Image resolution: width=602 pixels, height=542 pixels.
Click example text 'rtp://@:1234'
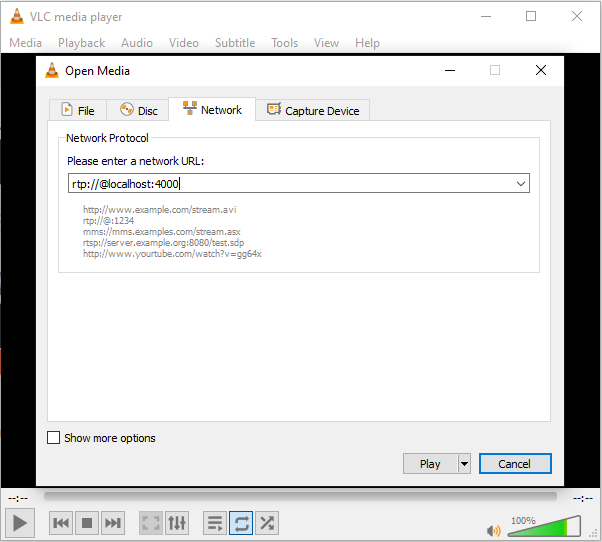point(108,221)
